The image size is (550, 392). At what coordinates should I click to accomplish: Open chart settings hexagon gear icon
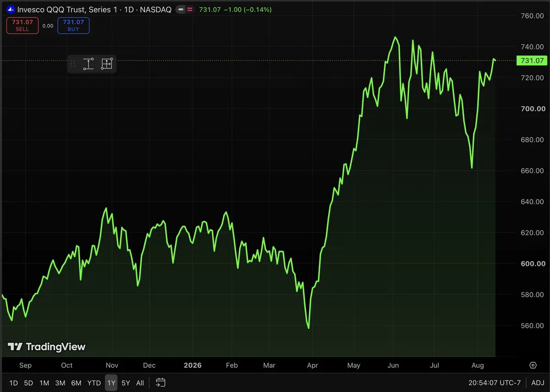(x=533, y=365)
